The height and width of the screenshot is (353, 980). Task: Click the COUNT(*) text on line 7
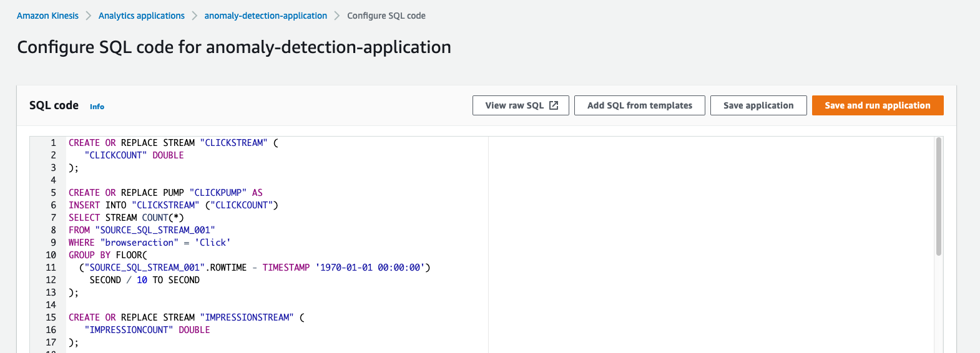coord(163,218)
